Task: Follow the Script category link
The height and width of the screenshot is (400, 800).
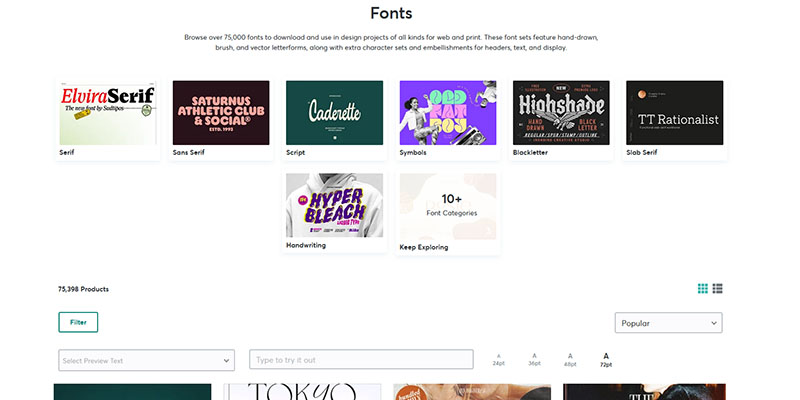Action: [x=295, y=153]
